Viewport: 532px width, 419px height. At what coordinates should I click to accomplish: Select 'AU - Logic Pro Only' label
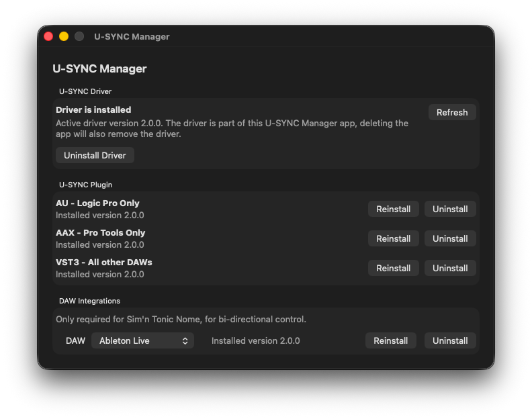[97, 203]
